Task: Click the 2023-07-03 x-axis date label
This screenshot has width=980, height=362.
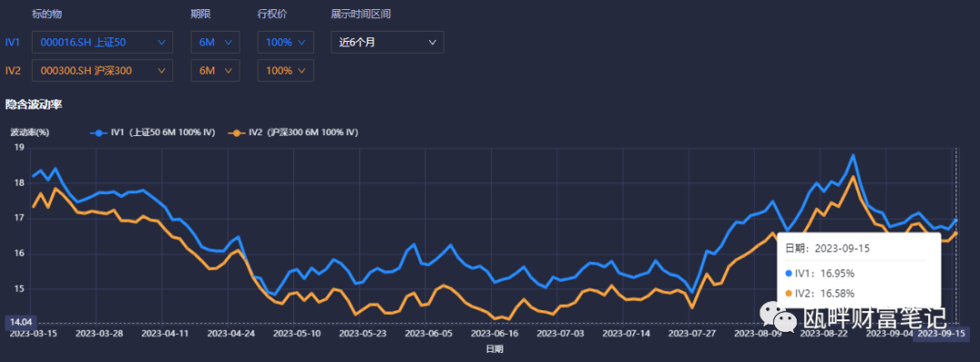Action: 561,333
